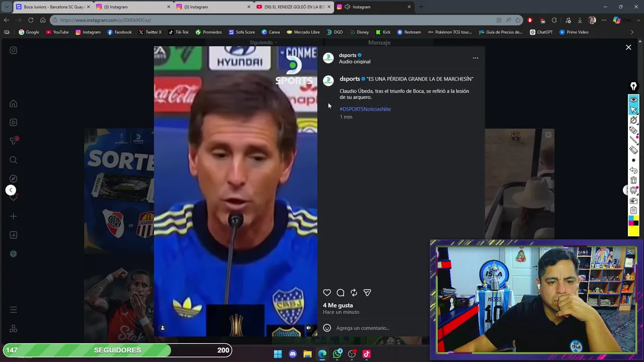Show tagged people icon on video
The width and height of the screenshot is (644, 362).
click(163, 328)
